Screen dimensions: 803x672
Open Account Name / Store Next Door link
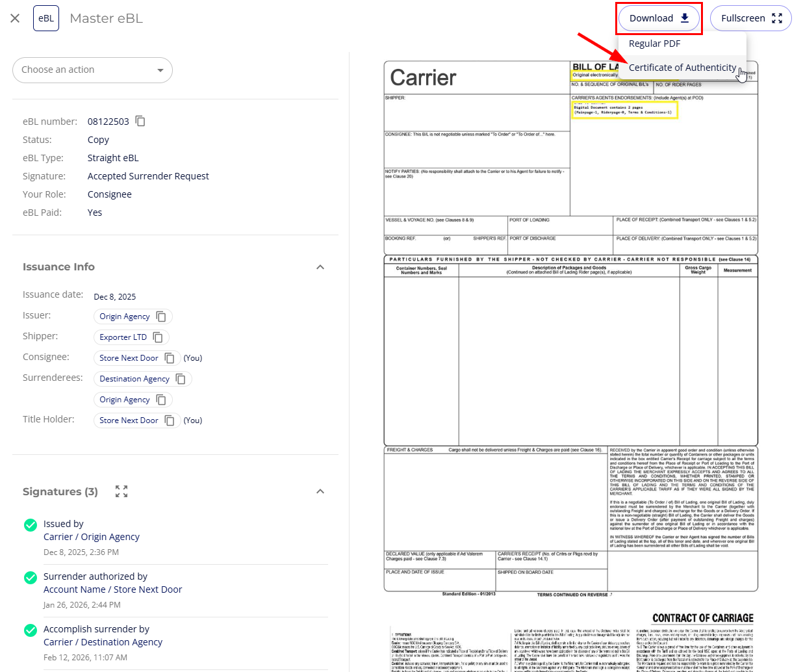pos(113,589)
